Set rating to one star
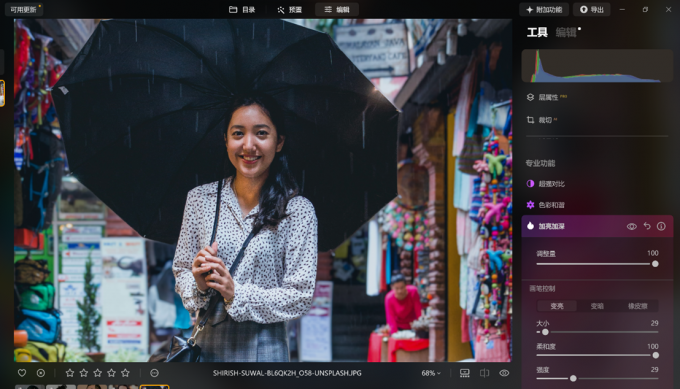Image resolution: width=680 pixels, height=389 pixels. [x=69, y=373]
